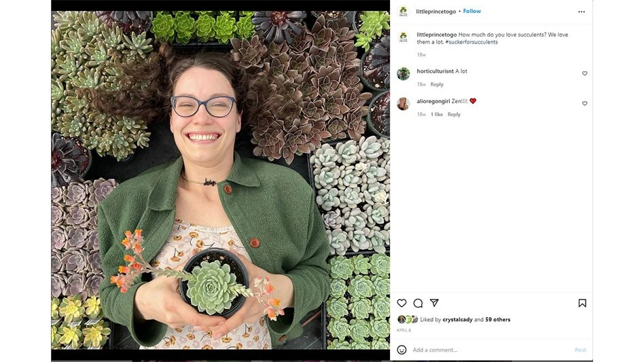Viewport: 644px width, 362px height.
Task: Open the emoji picker smiley icon
Action: 401,350
